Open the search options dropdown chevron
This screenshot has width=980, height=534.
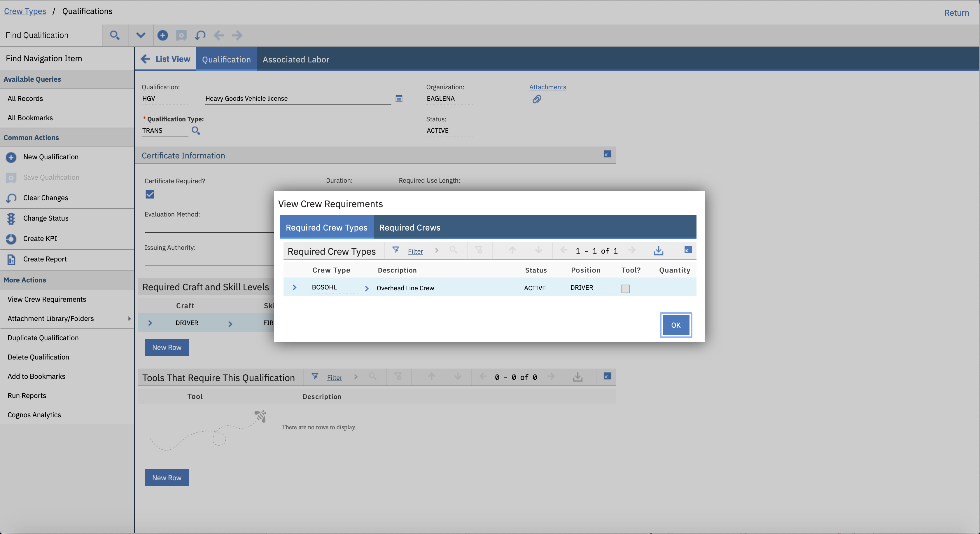tap(140, 35)
